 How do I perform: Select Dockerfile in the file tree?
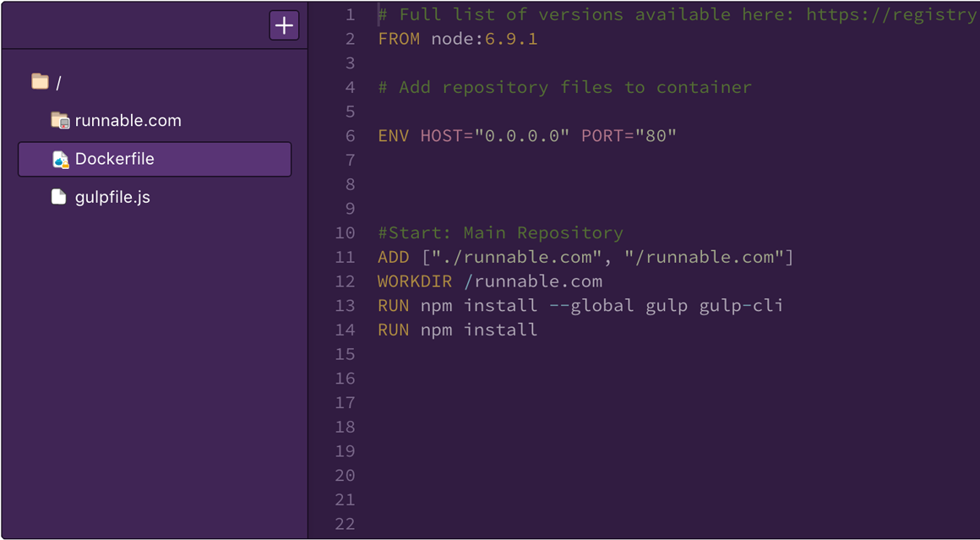[115, 159]
